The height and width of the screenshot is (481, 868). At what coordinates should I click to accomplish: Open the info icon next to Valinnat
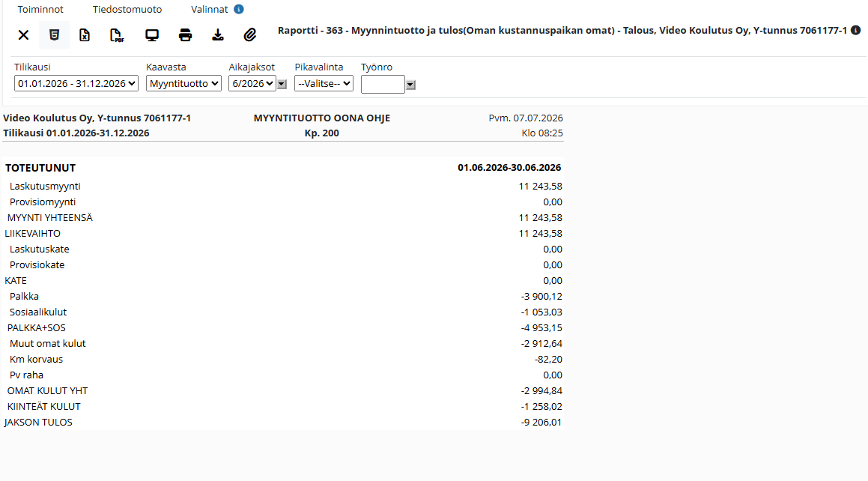coord(239,10)
